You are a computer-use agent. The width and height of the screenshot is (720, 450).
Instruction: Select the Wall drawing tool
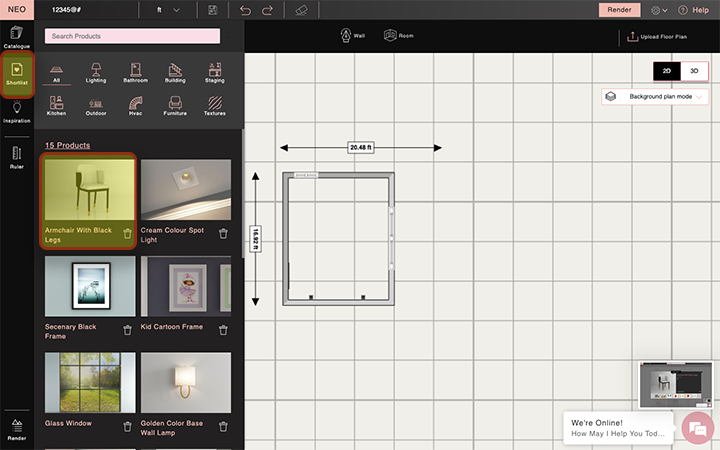point(352,35)
